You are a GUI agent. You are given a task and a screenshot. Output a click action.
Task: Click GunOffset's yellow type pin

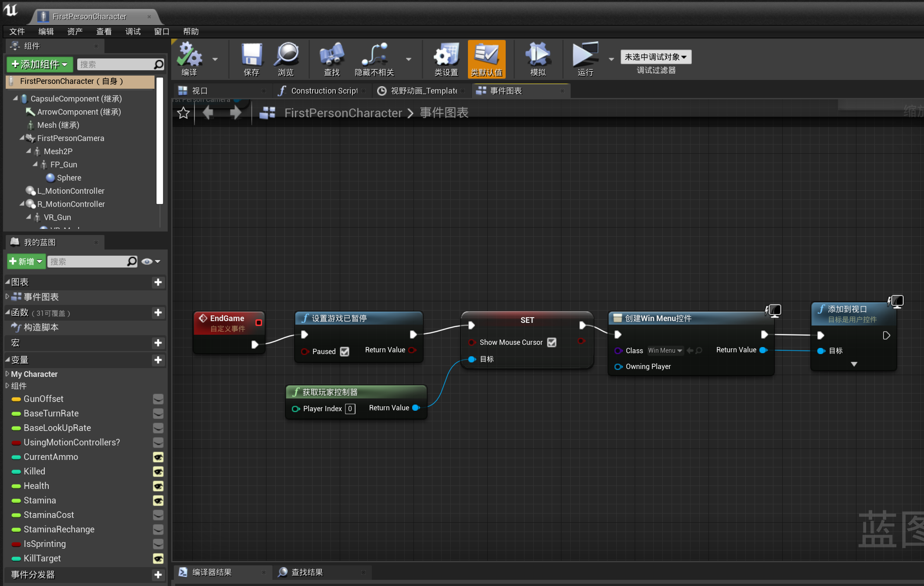pos(17,399)
